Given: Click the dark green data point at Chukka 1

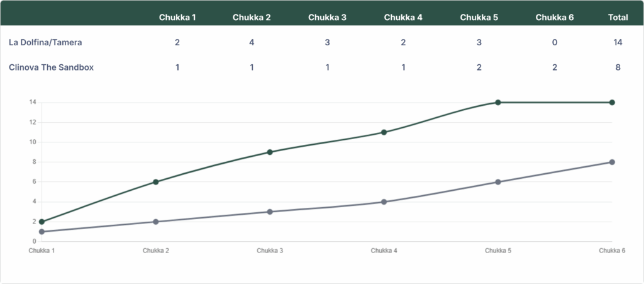Looking at the screenshot, I should pyautogui.click(x=42, y=222).
